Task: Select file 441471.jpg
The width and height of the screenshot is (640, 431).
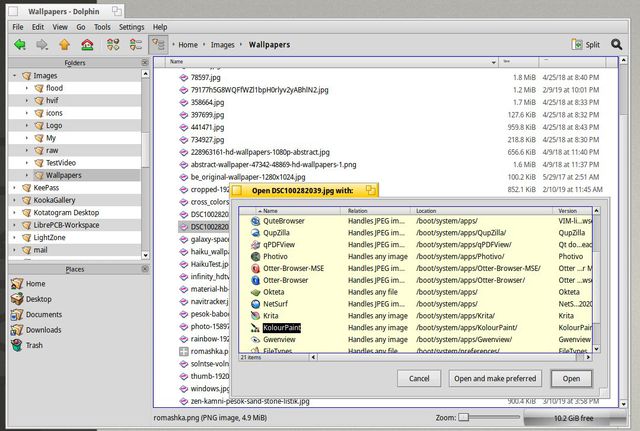Action: (x=207, y=127)
